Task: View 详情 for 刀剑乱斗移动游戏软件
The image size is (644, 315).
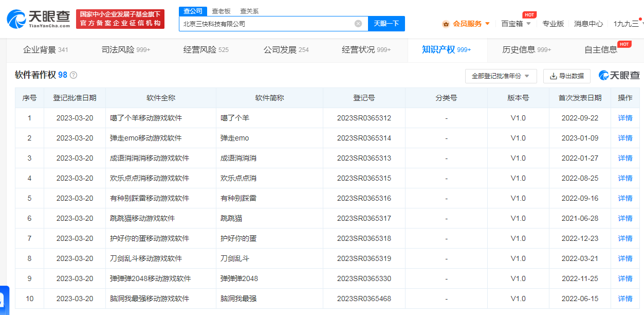Action: [x=625, y=258]
